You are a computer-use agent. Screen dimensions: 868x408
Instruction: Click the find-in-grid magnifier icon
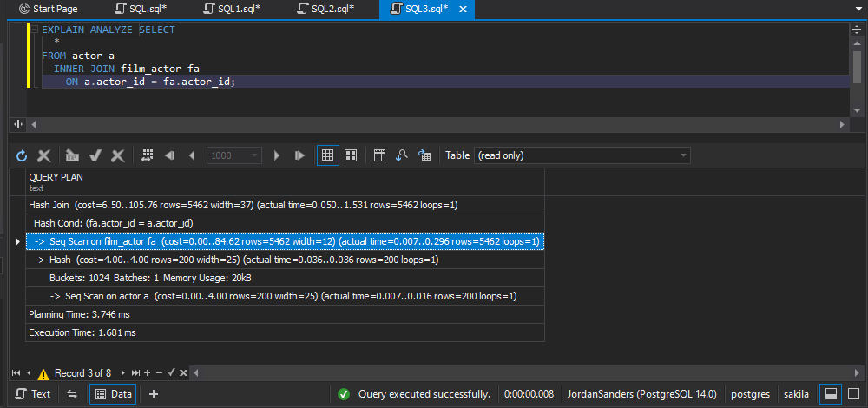click(x=401, y=155)
